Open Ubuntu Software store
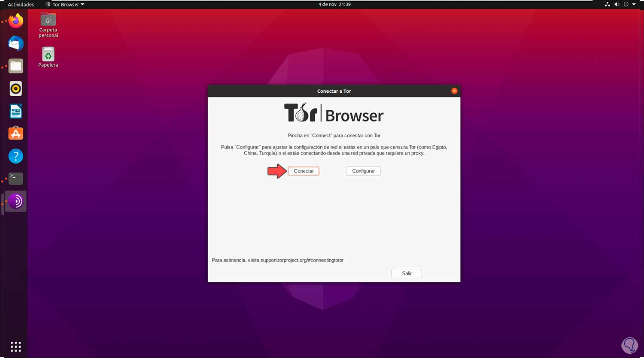 [x=16, y=133]
